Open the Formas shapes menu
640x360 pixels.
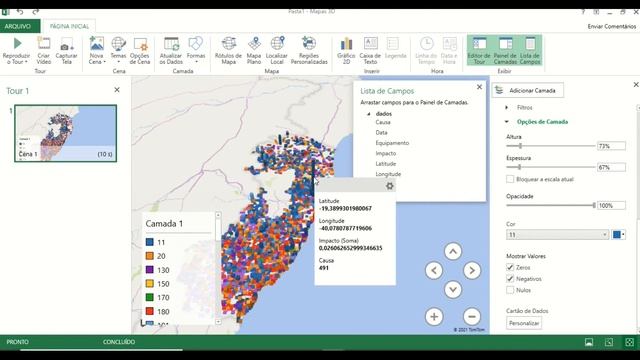pos(196,51)
